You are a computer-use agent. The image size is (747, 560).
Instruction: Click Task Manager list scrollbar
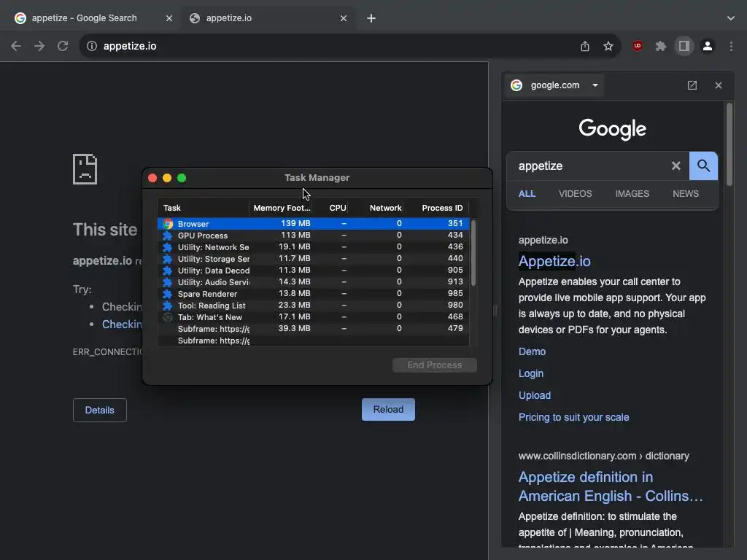(x=473, y=253)
